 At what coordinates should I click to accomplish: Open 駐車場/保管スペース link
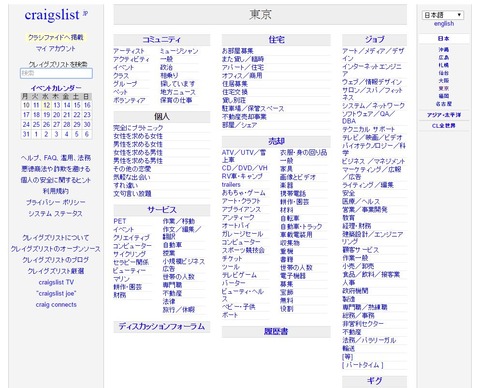pyautogui.click(x=253, y=109)
